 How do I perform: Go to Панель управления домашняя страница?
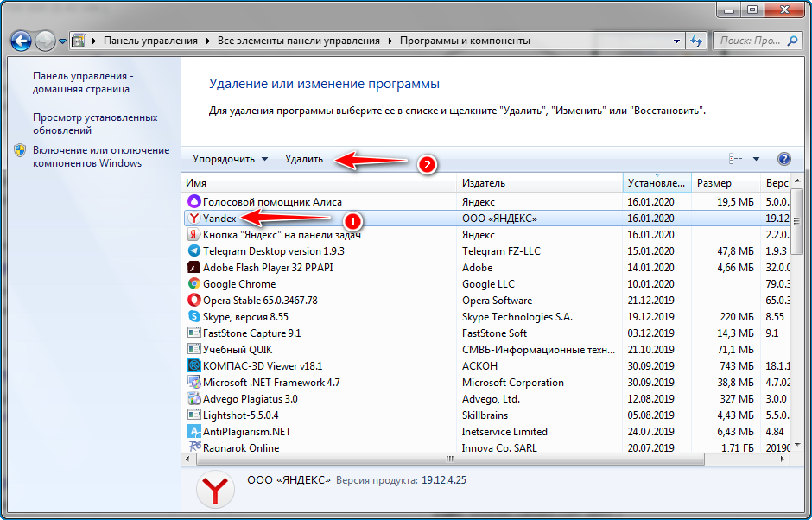pos(83,82)
